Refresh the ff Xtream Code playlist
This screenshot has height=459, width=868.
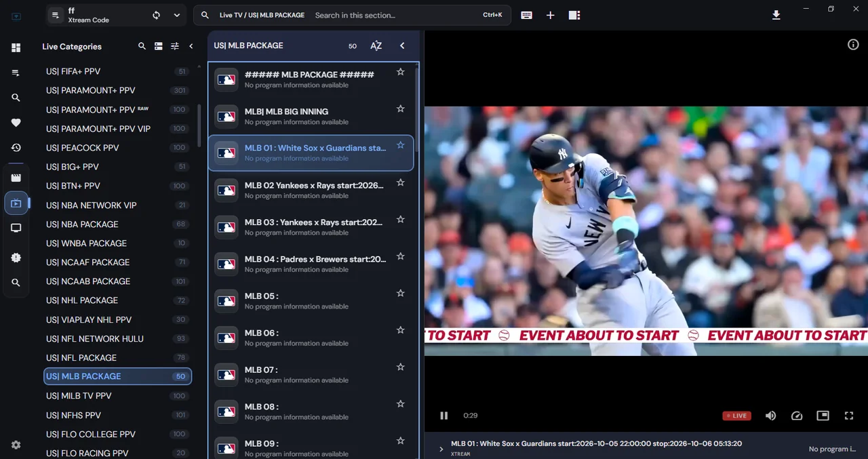[x=156, y=15]
